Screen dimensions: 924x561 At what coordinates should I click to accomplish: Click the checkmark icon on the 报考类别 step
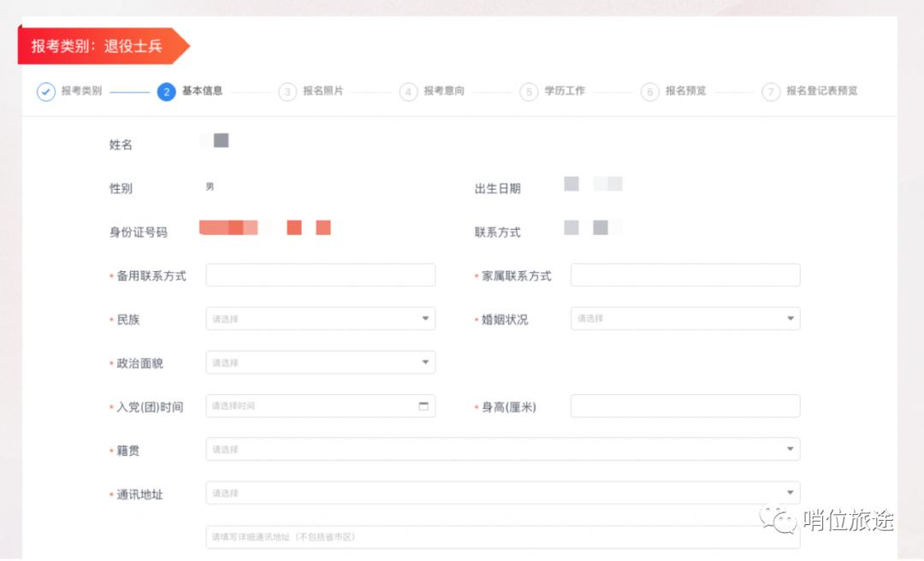pos(46,92)
